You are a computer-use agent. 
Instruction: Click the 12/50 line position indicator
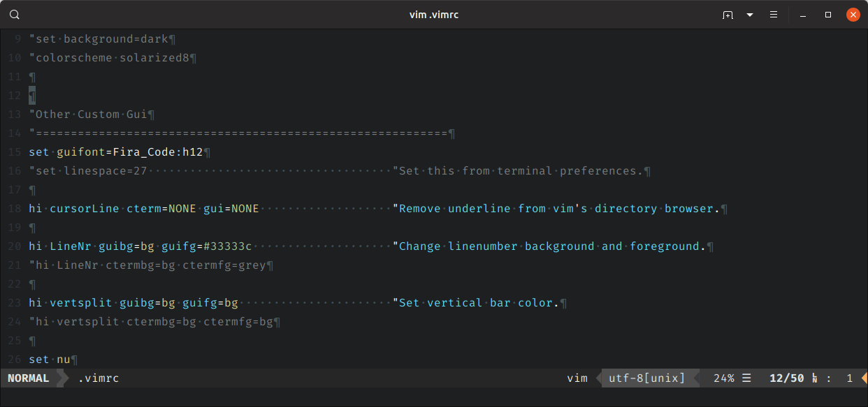click(x=786, y=378)
